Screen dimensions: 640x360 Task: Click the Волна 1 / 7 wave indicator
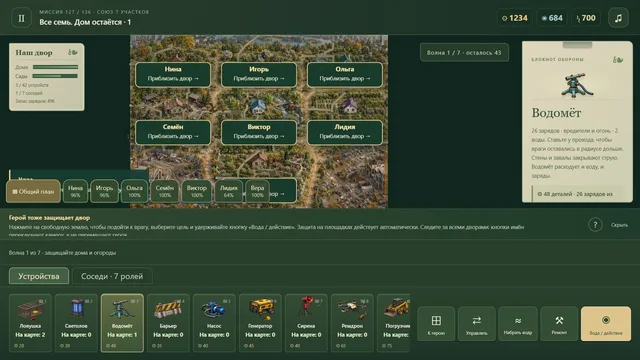tap(464, 53)
